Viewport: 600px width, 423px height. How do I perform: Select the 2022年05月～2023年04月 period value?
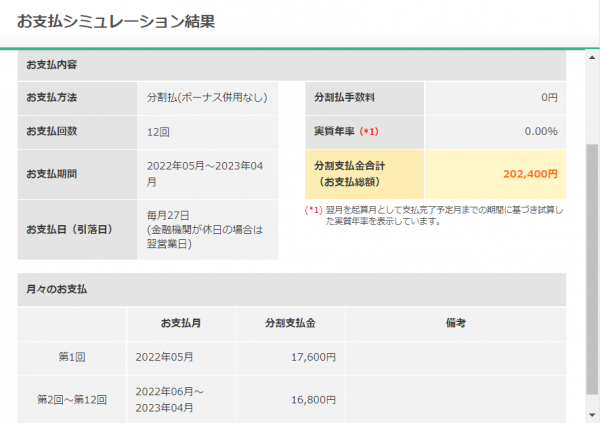(x=205, y=174)
